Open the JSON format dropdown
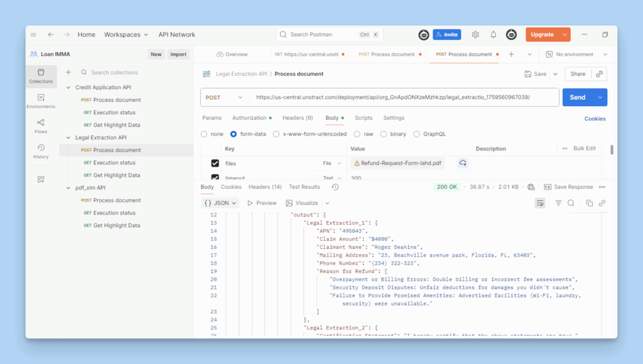The image size is (643, 364). [221, 203]
